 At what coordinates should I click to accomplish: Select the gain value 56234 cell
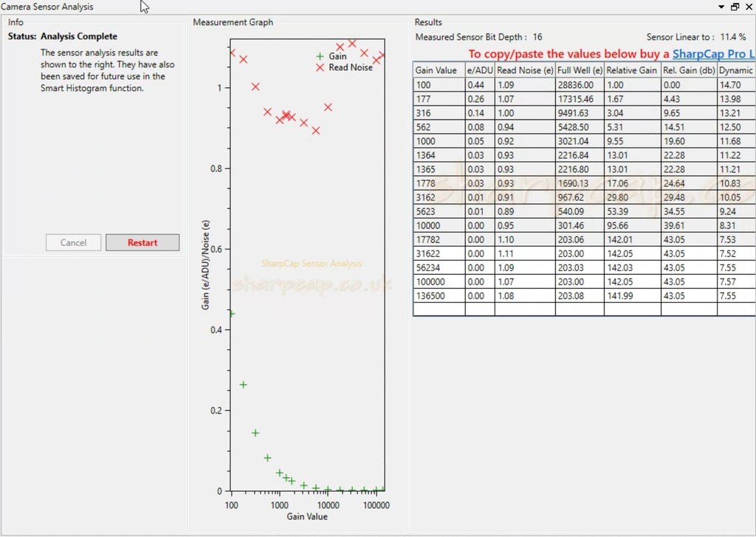[439, 267]
